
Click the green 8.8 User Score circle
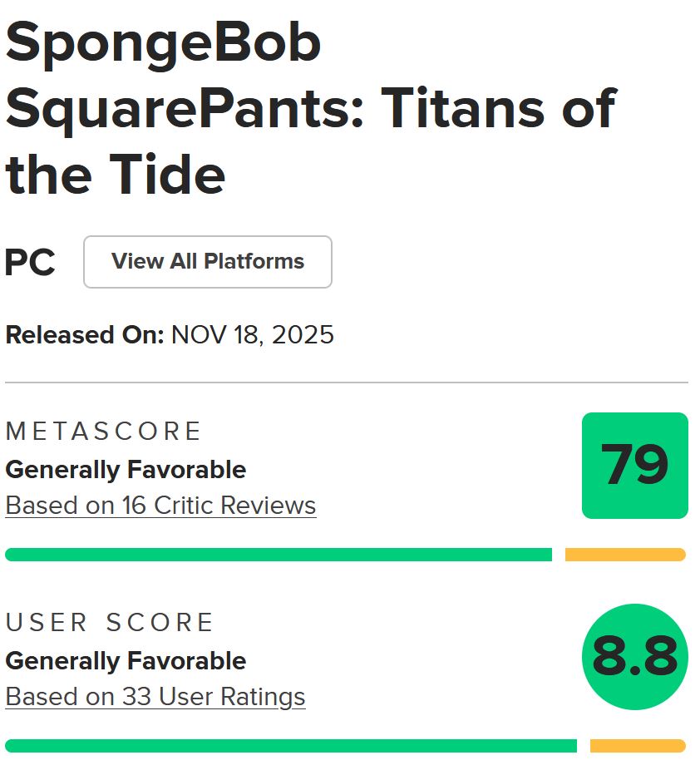pyautogui.click(x=633, y=656)
